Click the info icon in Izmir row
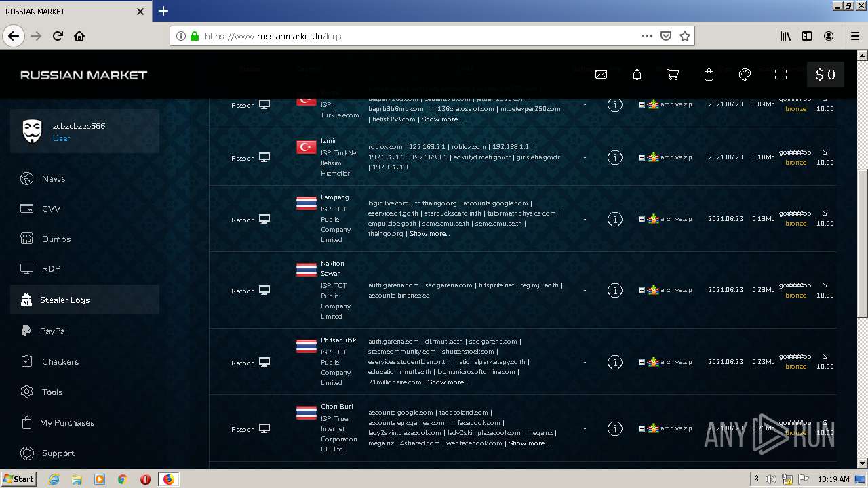The height and width of the screenshot is (488, 868). (x=615, y=157)
